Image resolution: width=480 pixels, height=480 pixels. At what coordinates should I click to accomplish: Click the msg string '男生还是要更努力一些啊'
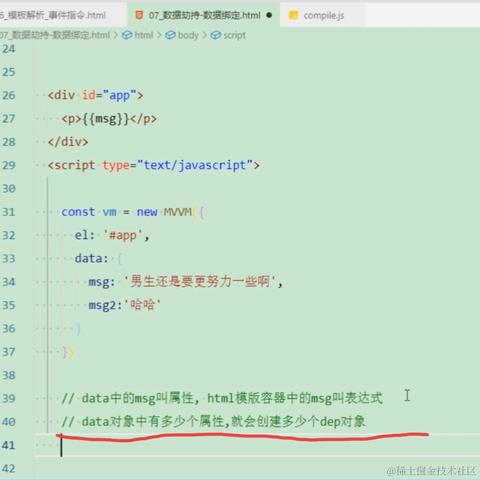pyautogui.click(x=200, y=282)
